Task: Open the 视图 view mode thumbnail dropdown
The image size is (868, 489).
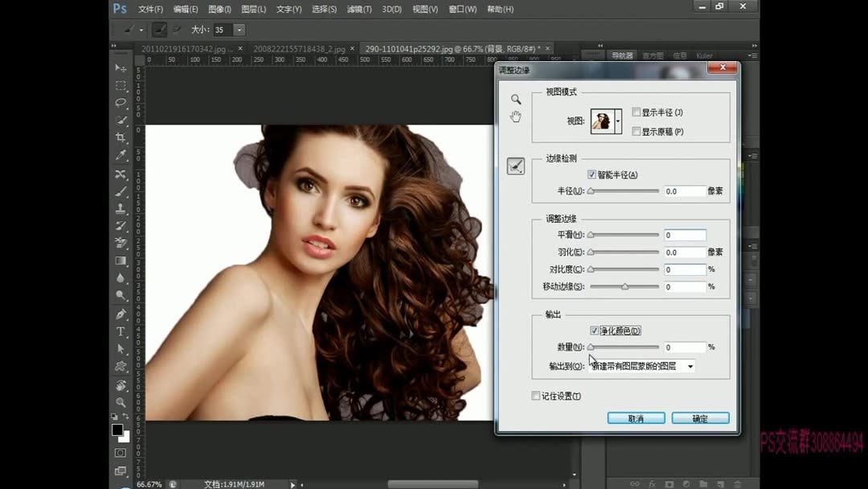Action: click(620, 122)
